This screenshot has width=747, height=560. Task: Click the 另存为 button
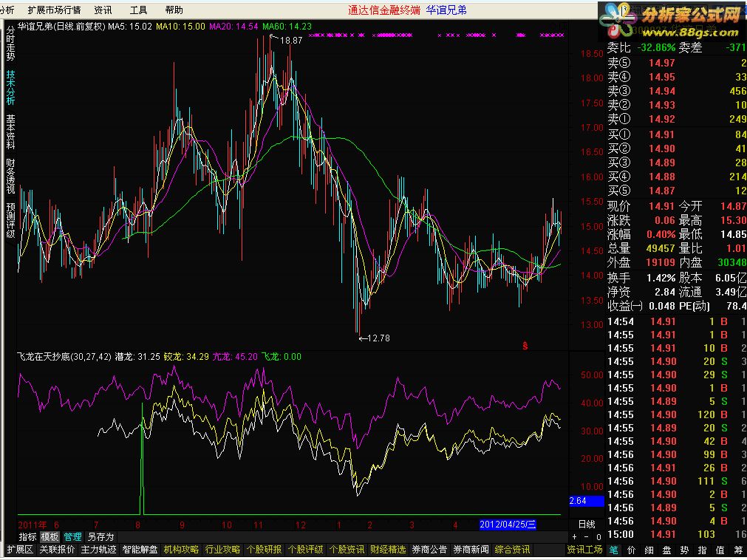click(101, 536)
